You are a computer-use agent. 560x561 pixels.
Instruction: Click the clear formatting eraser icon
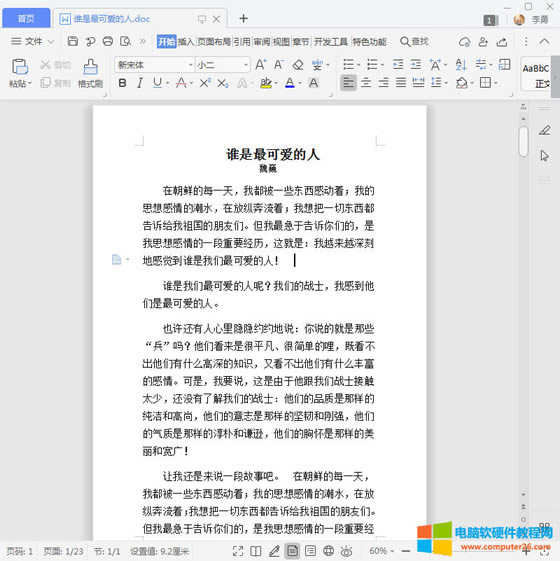[x=298, y=65]
